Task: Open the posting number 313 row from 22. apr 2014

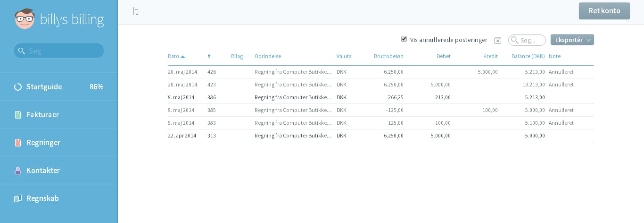Action: click(381, 136)
